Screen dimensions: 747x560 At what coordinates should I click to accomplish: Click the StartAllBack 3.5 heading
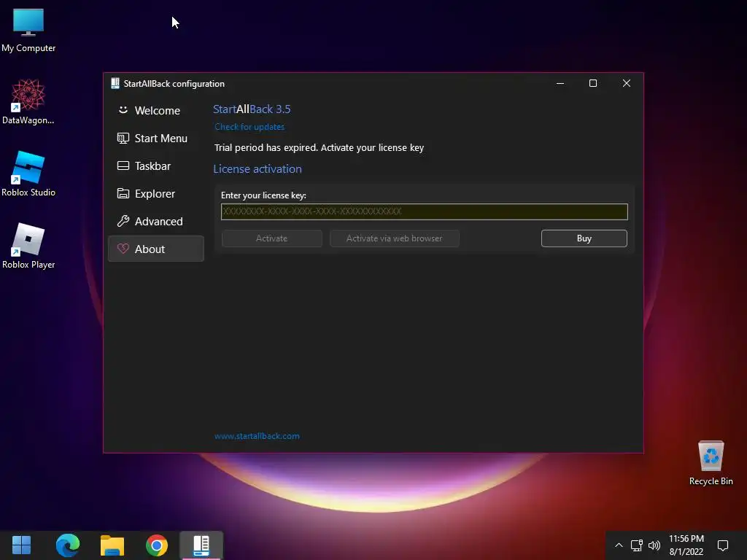252,109
